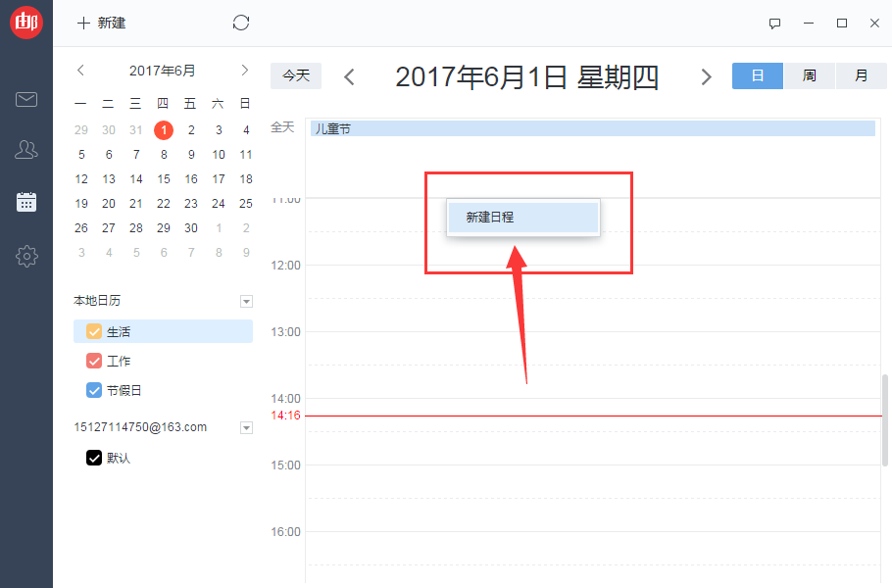Click the red mail app logo
Viewport: 892px width, 588px height.
[x=26, y=22]
